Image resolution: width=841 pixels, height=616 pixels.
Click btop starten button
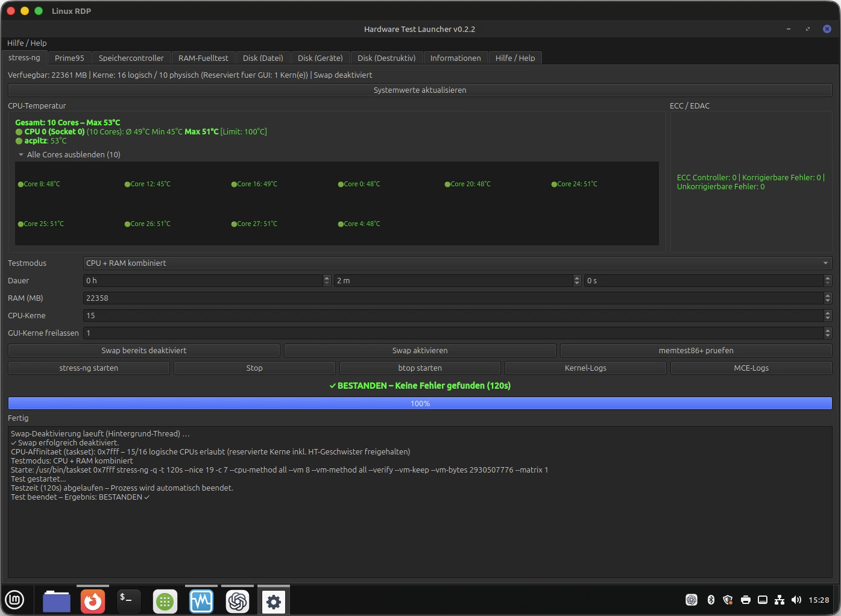[420, 368]
